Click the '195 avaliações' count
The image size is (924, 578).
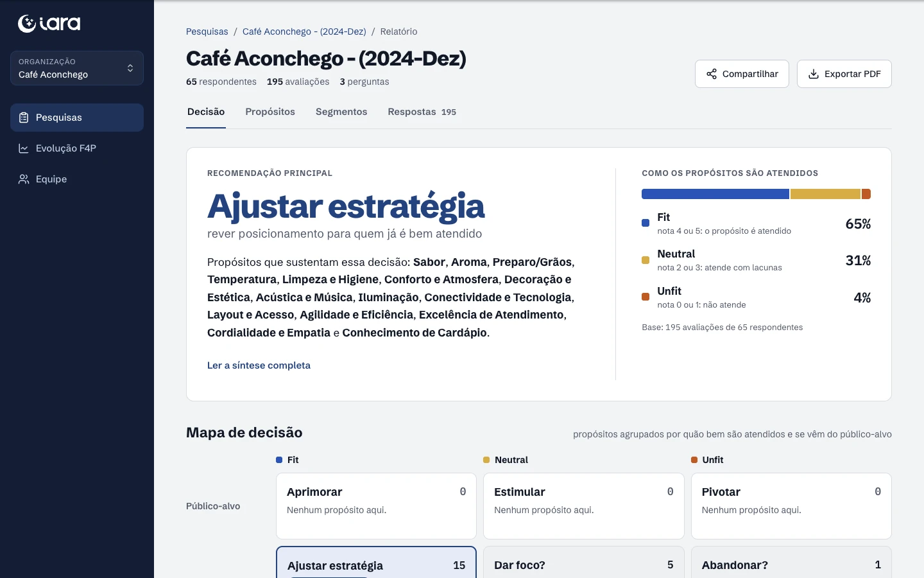298,82
